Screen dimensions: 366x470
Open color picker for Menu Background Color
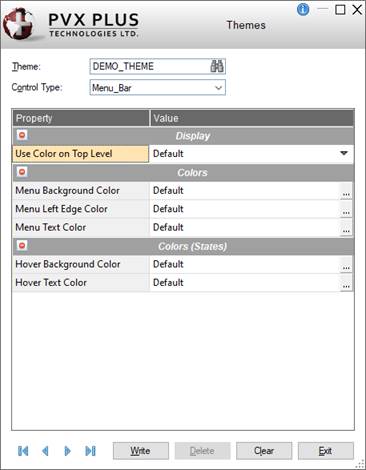(x=346, y=191)
